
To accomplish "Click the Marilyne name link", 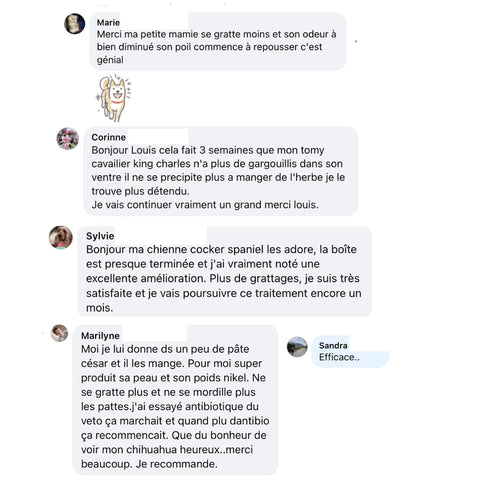I will click(100, 336).
